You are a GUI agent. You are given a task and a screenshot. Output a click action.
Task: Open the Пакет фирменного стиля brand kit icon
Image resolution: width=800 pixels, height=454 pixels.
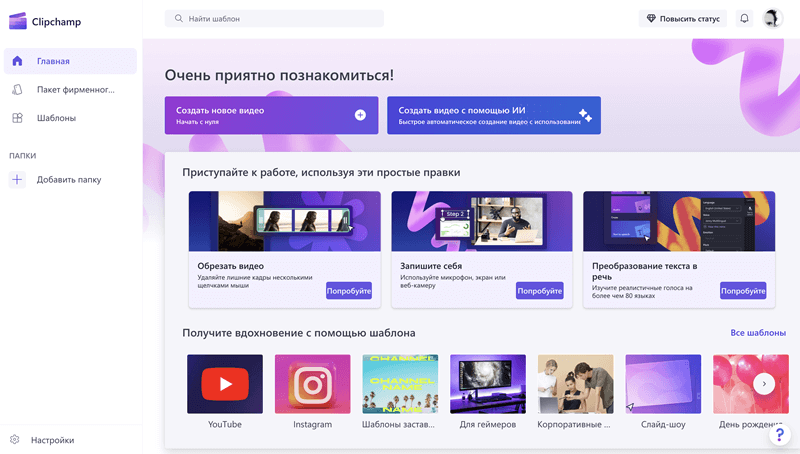point(17,90)
